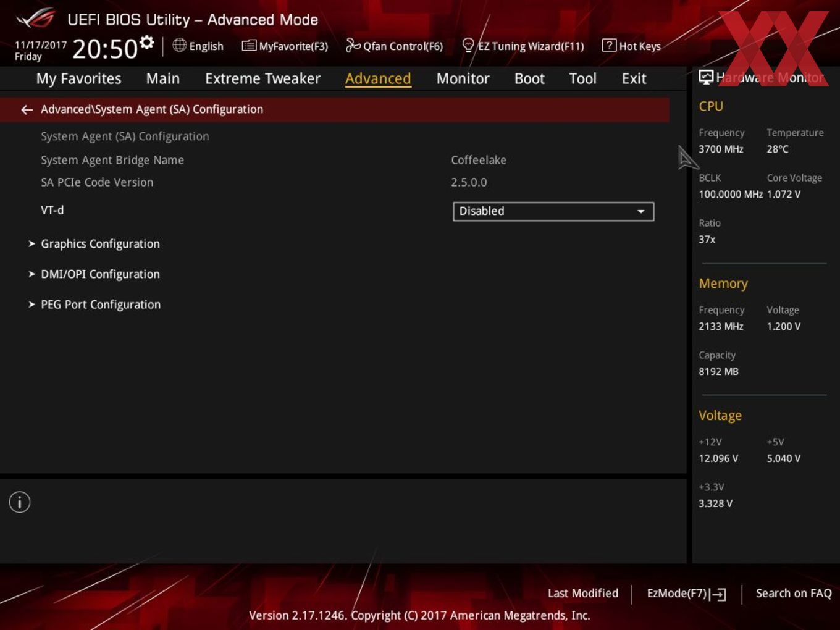This screenshot has height=630, width=840.
Task: Click the Hot Keys question mark icon
Action: (x=609, y=45)
